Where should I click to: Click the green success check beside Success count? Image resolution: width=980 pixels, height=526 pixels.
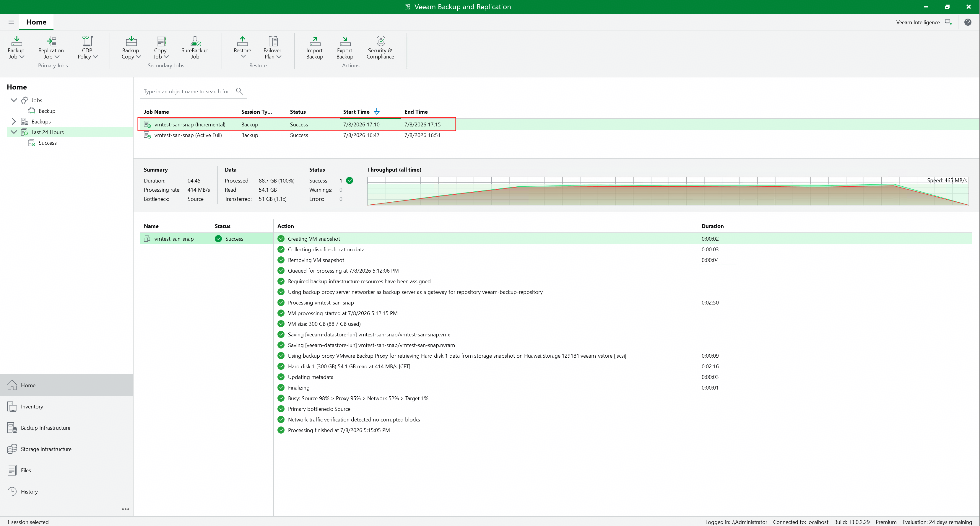coord(350,181)
